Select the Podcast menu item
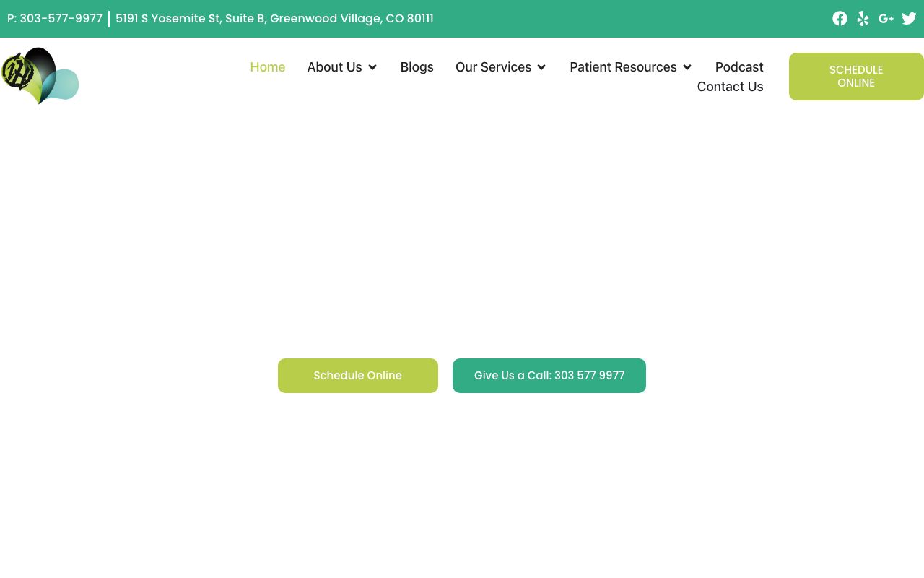 (x=738, y=67)
